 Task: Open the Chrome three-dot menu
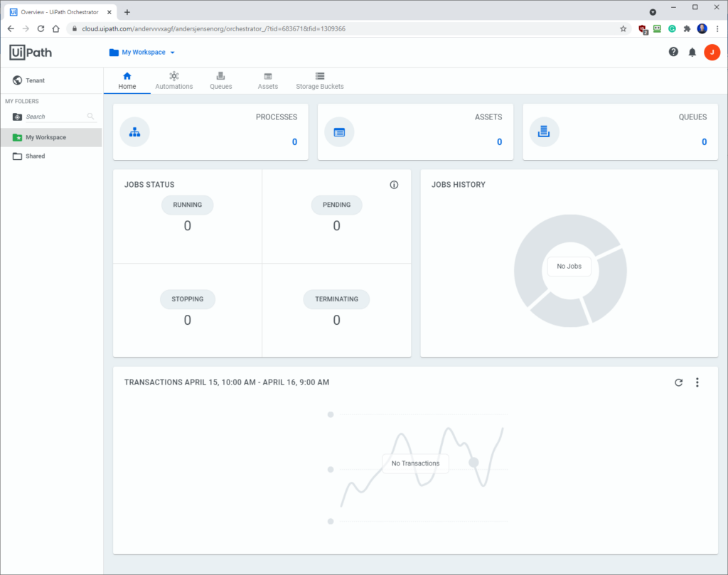point(717,28)
